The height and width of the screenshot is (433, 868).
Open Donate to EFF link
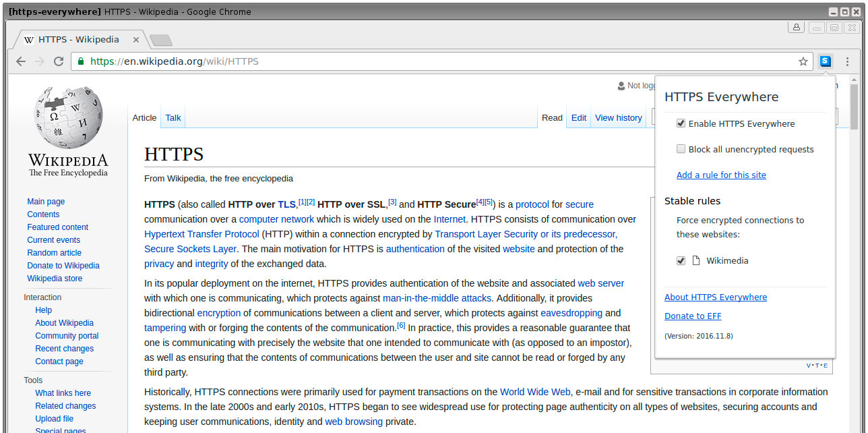pos(693,316)
